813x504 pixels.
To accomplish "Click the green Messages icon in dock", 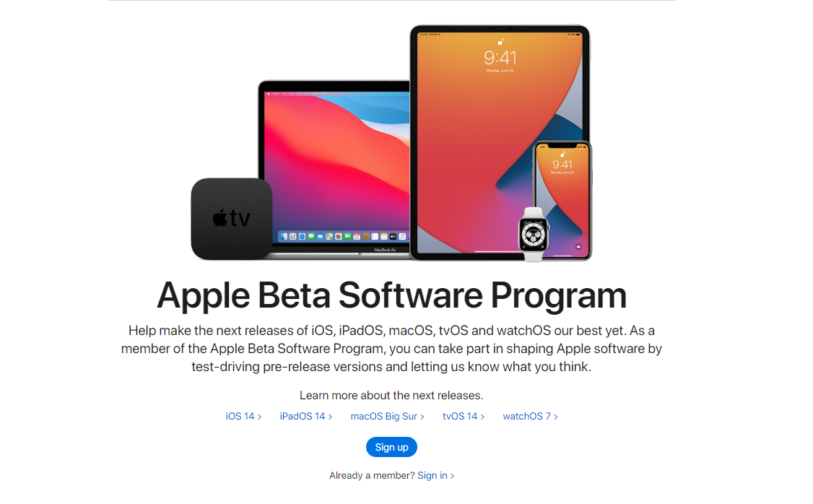I will [311, 236].
